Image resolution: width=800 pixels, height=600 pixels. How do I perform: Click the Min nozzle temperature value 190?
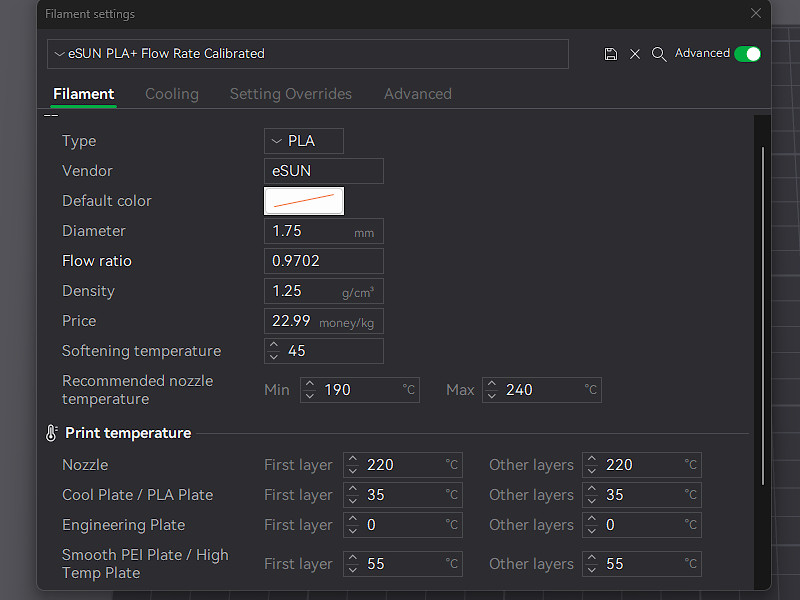click(x=337, y=390)
